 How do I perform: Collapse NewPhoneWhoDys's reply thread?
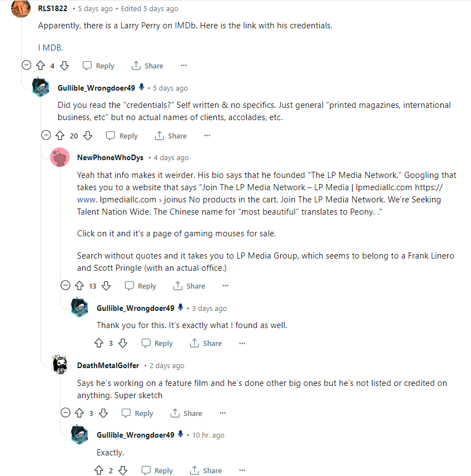point(65,285)
